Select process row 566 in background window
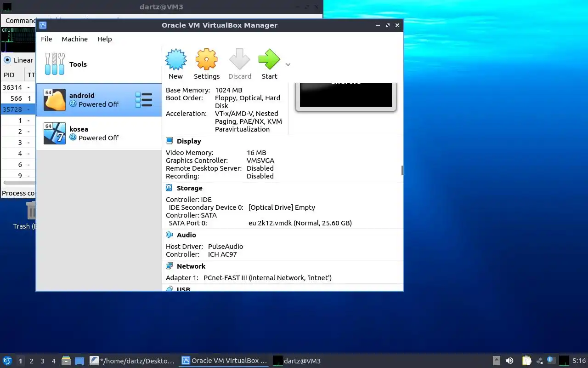This screenshot has width=588, height=368. [x=18, y=98]
